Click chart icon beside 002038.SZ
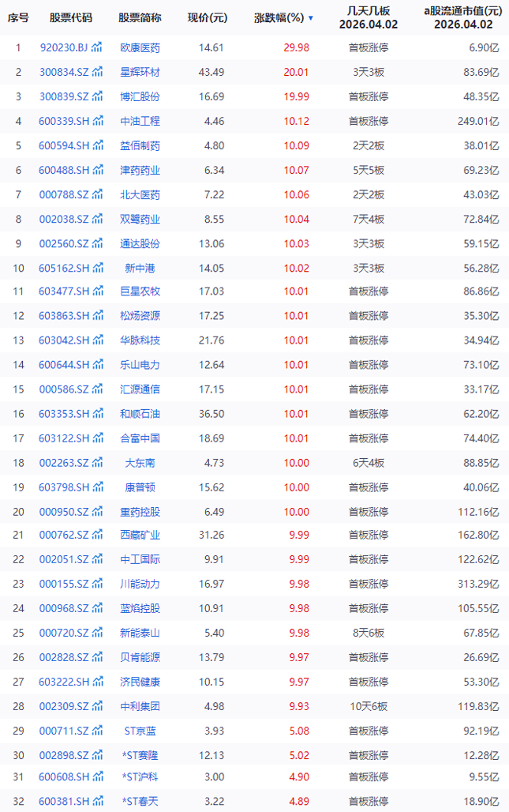509x812 pixels. pos(98,218)
